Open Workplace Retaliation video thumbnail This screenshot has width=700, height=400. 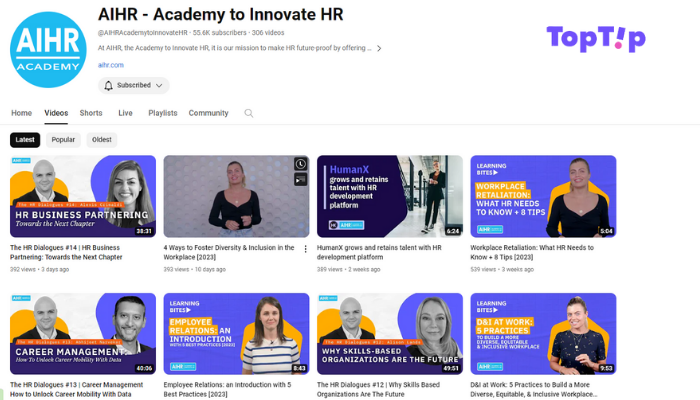coord(543,196)
